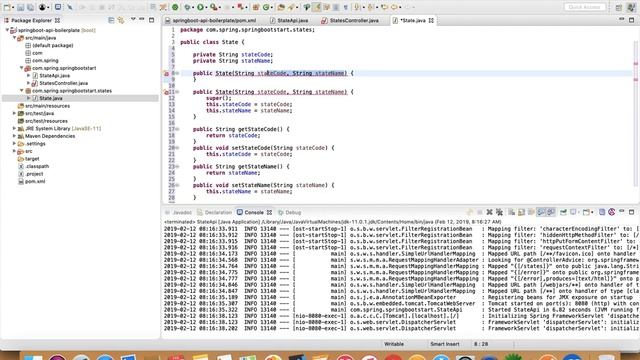Screen dimensions: 640x360
Task: Toggle Show Console When Standard Error Changes
Action: click(551, 212)
